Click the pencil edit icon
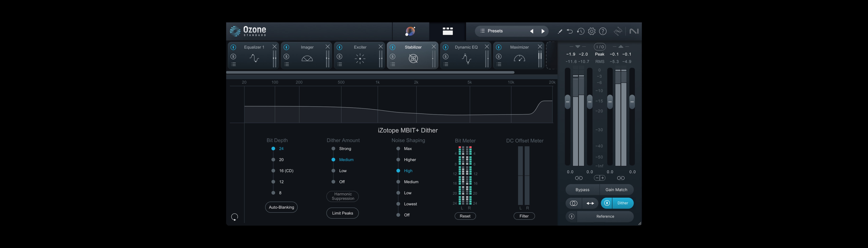Viewport: 868px width, 248px height. (560, 31)
